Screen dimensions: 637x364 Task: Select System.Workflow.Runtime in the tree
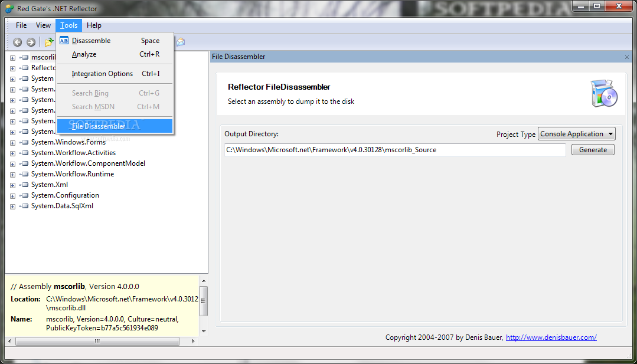(72, 173)
